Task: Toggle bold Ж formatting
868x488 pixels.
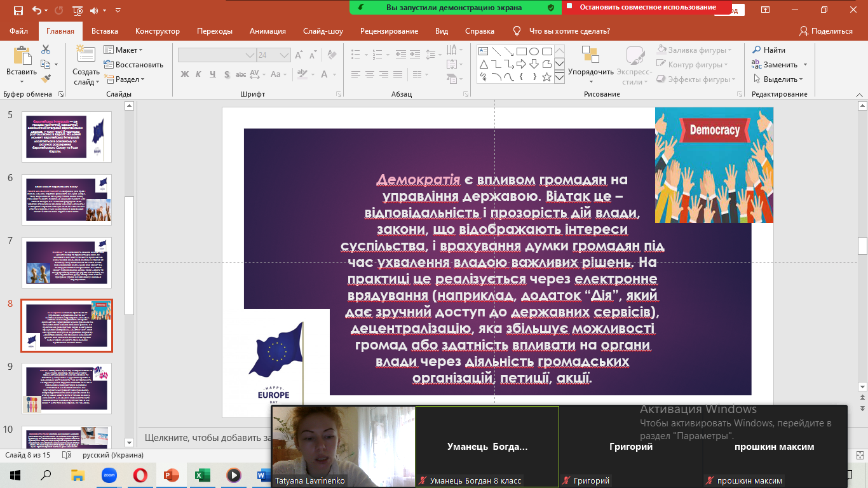Action: (x=185, y=74)
